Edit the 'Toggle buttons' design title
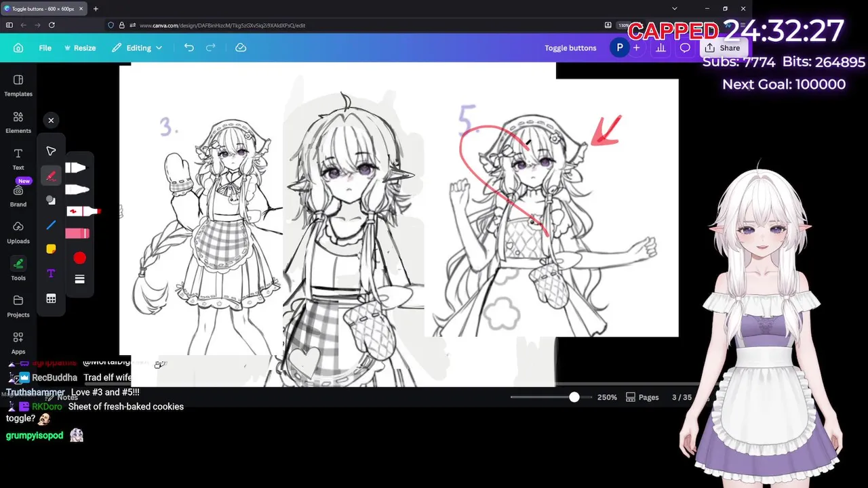 point(570,48)
